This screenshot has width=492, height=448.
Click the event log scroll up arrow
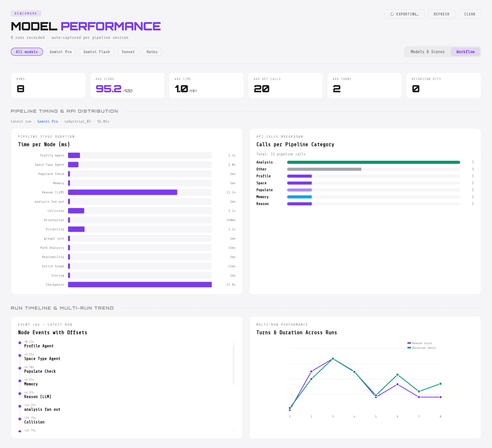234,342
